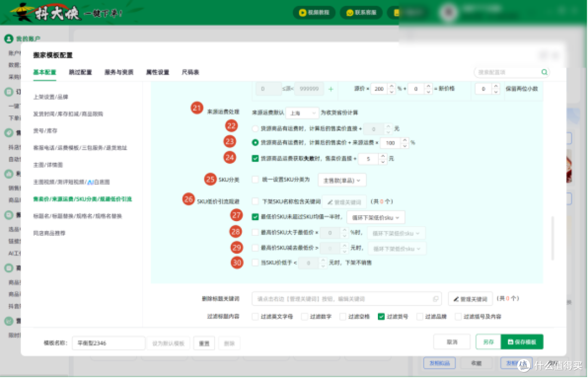Uncheck the 过滤货号 checkbox
The width and height of the screenshot is (588, 378).
[x=381, y=316]
